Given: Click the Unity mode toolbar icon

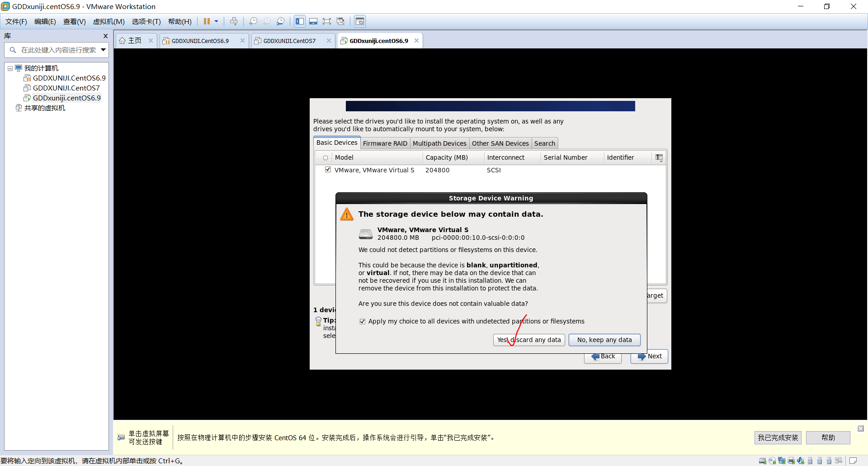Looking at the screenshot, I should (340, 21).
